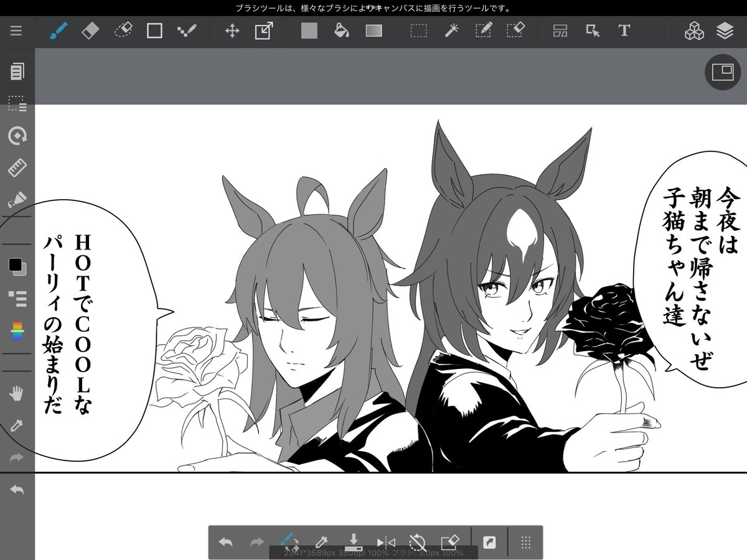The image size is (747, 560).
Task: Select the dotted-outline eraser tool
Action: click(x=124, y=30)
